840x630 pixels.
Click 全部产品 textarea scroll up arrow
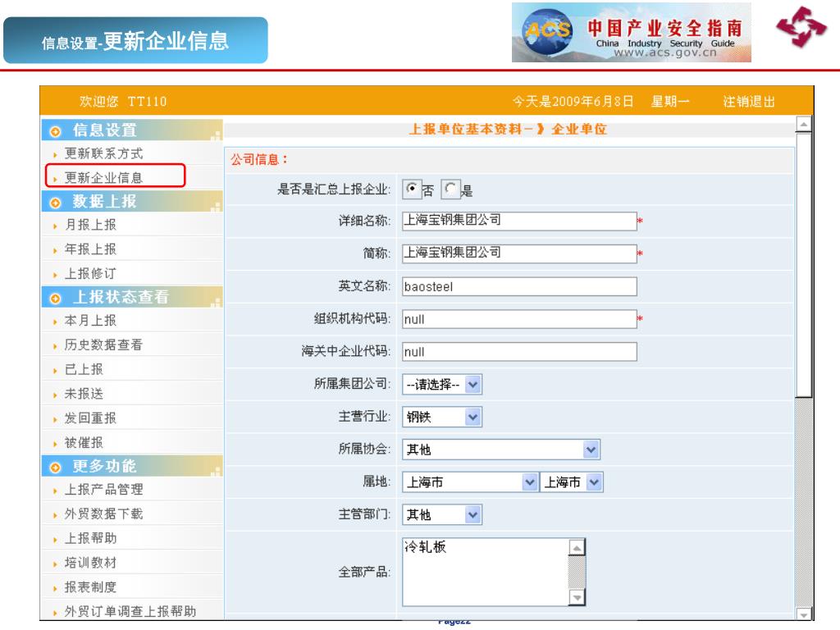(x=577, y=547)
